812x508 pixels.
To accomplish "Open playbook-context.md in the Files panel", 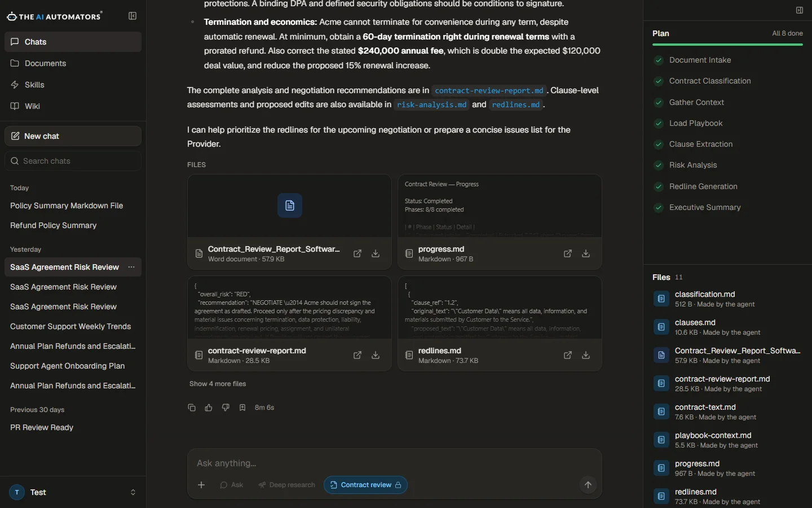I will [727, 440].
